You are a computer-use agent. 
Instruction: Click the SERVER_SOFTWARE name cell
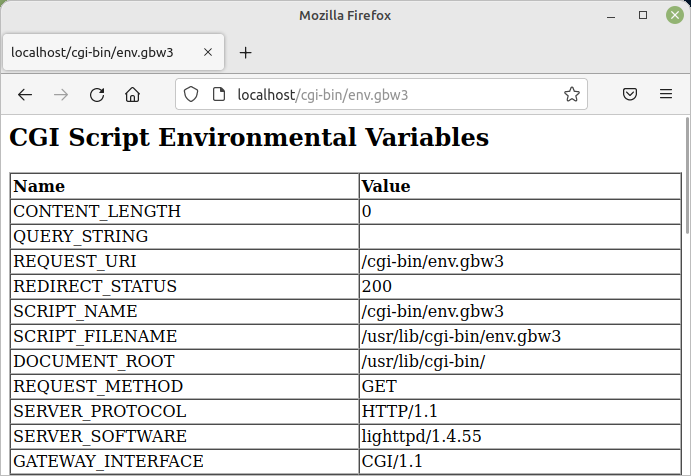[100, 436]
